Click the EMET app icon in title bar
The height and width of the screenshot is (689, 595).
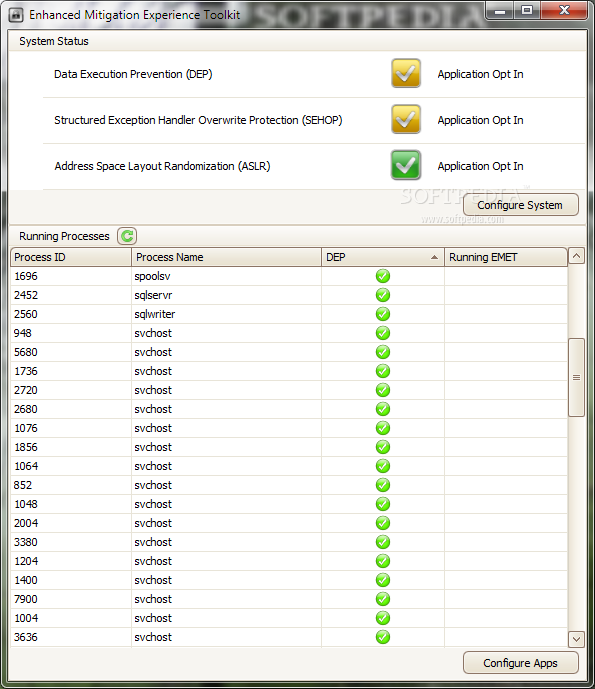[x=16, y=15]
